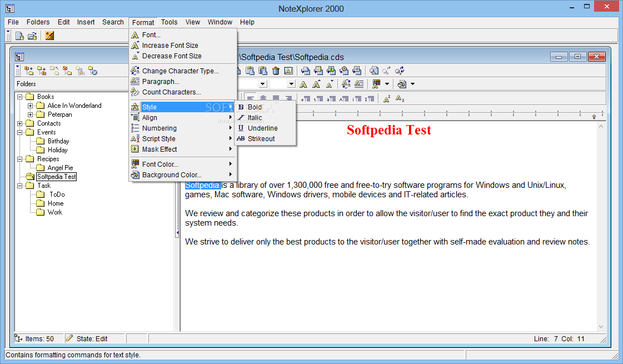The height and width of the screenshot is (364, 623).
Task: Choose Italic from Style submenu
Action: (266, 118)
